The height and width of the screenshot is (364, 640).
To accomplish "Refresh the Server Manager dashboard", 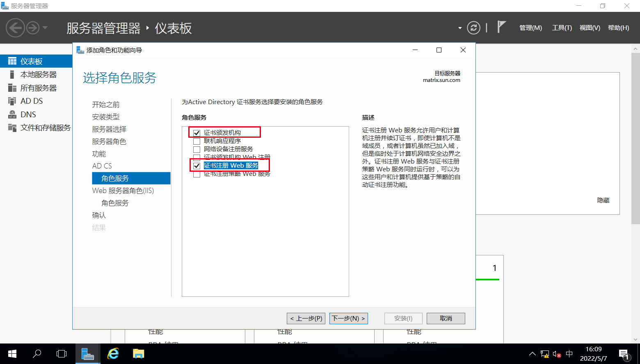I will (473, 28).
